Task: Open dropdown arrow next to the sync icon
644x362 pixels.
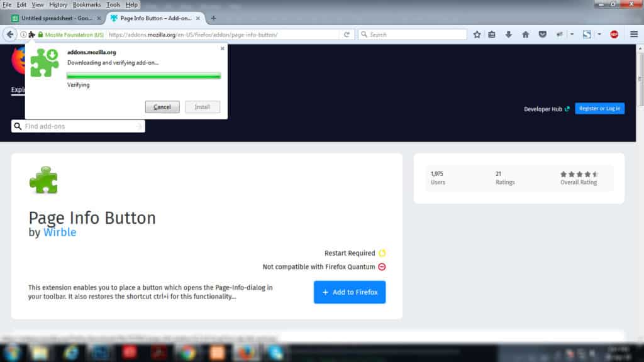Action: click(x=599, y=35)
